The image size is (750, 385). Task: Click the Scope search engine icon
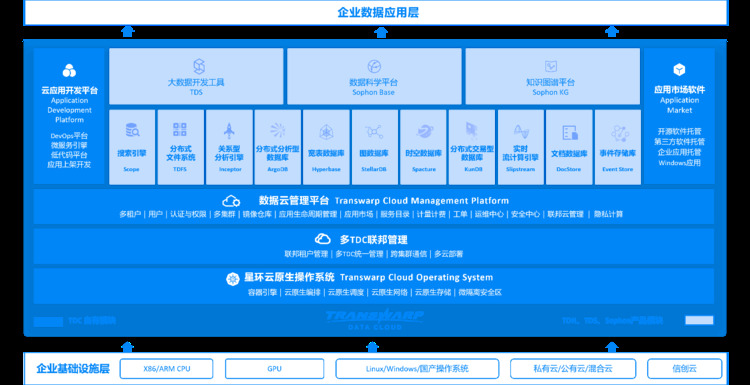tap(132, 130)
